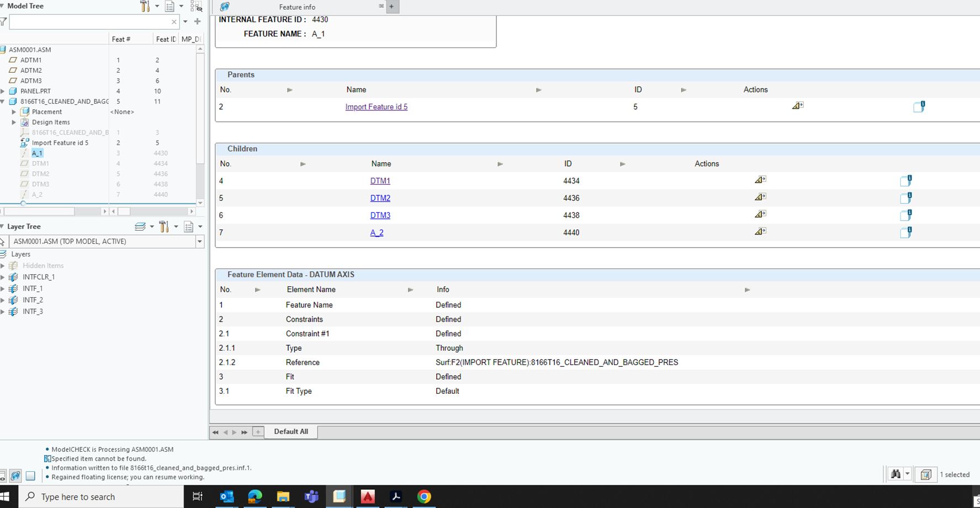Switch to the Feature info tab
980x508 pixels.
coord(297,7)
